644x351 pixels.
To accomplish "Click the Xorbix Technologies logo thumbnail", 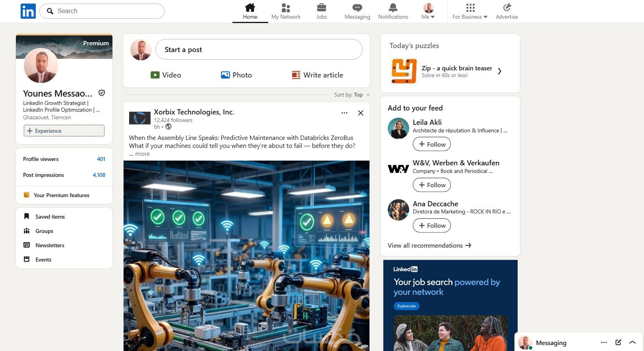I will pos(140,118).
